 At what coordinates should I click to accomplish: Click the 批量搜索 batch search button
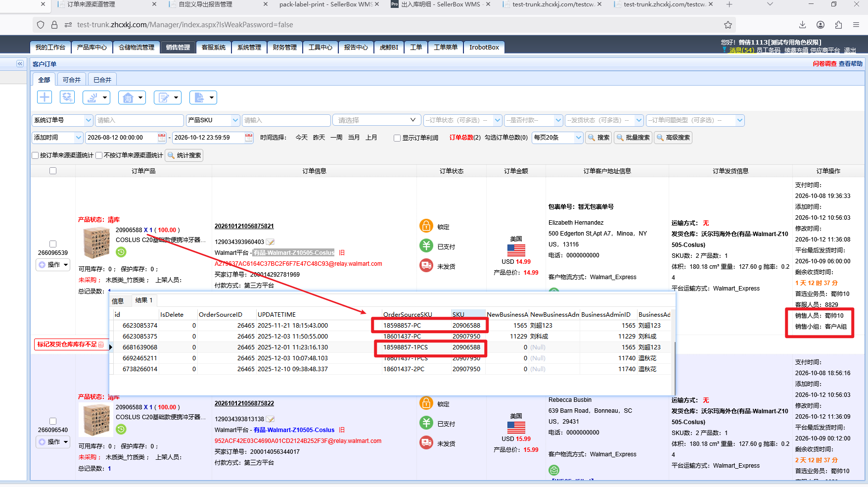click(633, 138)
